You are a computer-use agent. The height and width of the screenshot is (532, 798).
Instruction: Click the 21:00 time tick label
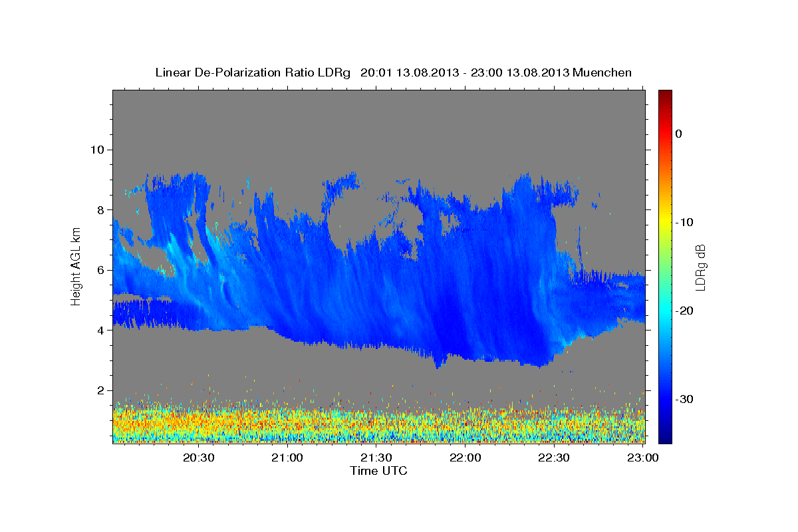(x=287, y=458)
